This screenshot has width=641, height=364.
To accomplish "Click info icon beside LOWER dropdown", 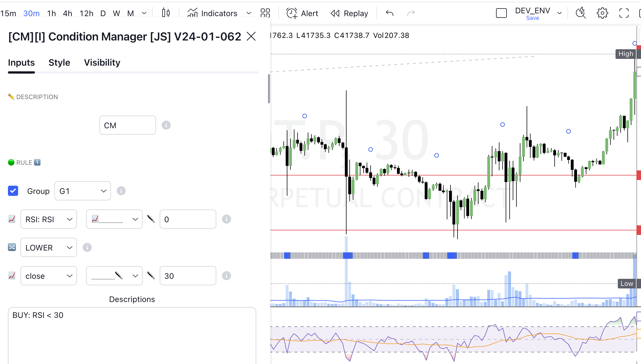I will (x=87, y=247).
